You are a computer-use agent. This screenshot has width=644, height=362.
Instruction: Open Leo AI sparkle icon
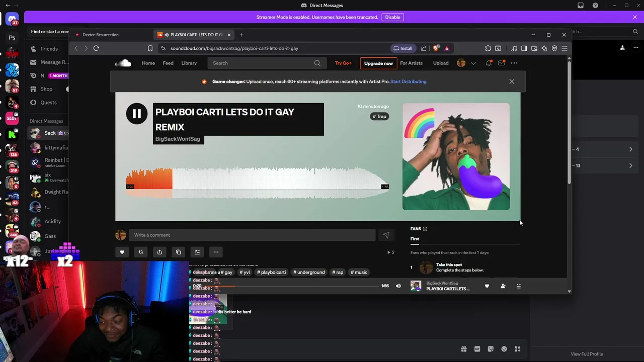[544, 48]
